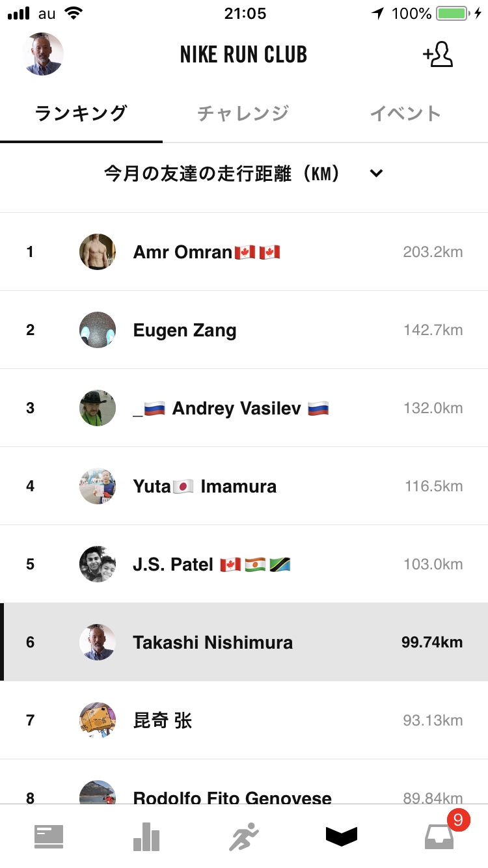Tap the battery icon in status bar
Viewport: 488px width, 868px height.
[454, 14]
